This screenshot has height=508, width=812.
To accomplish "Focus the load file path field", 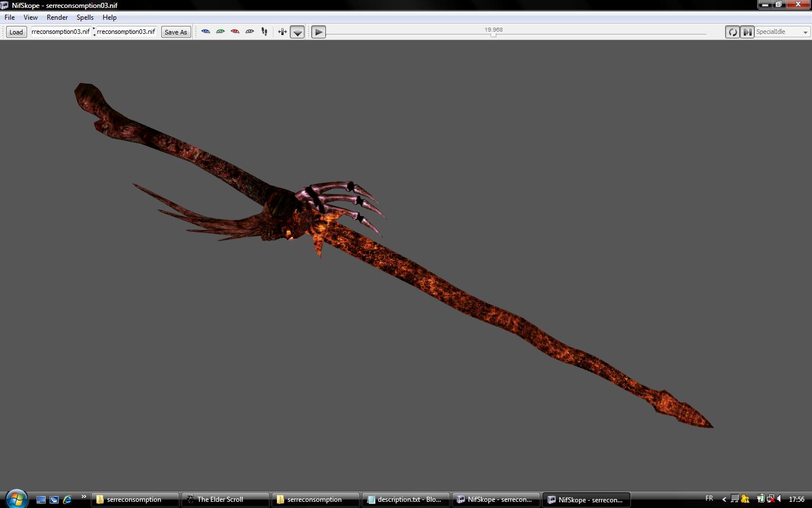I will (x=61, y=32).
